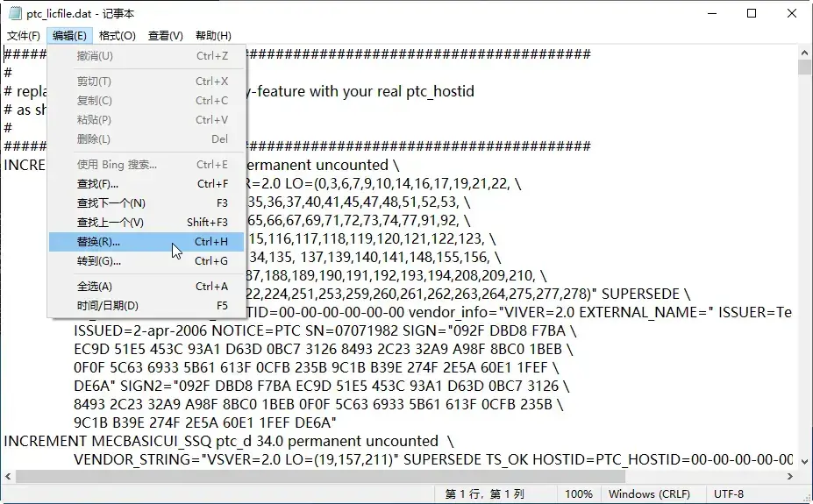Click the text 'ISSUED=2-apr-2006'
The image size is (813, 504).
(140, 331)
